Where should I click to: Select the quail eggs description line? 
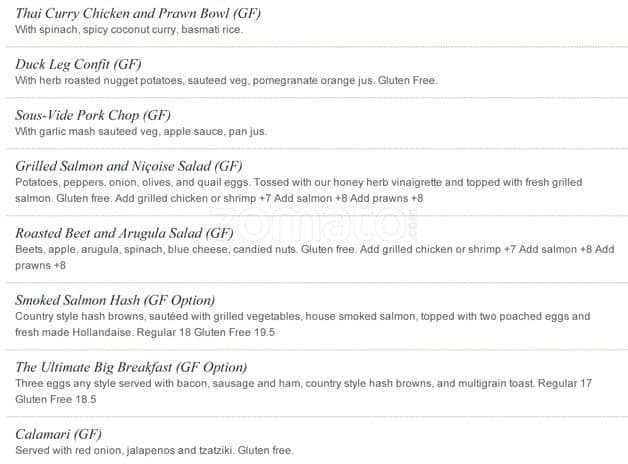coord(300,183)
